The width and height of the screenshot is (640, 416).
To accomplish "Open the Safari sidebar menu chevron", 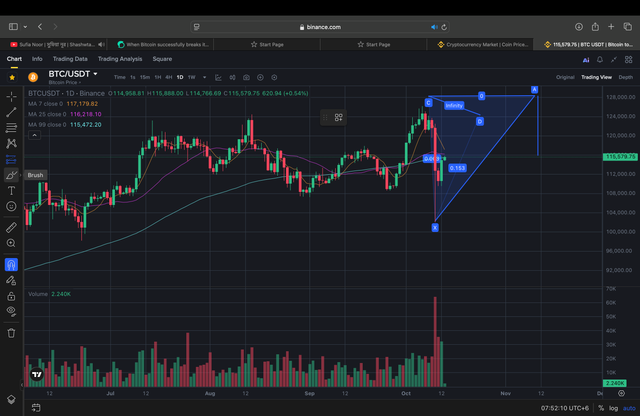I will [25, 27].
